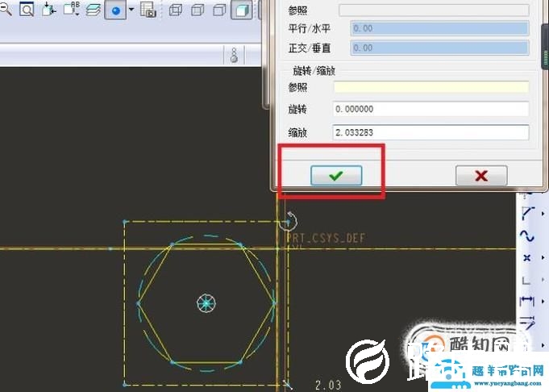Select the spline curve tool
The width and height of the screenshot is (549, 392).
pos(527,236)
